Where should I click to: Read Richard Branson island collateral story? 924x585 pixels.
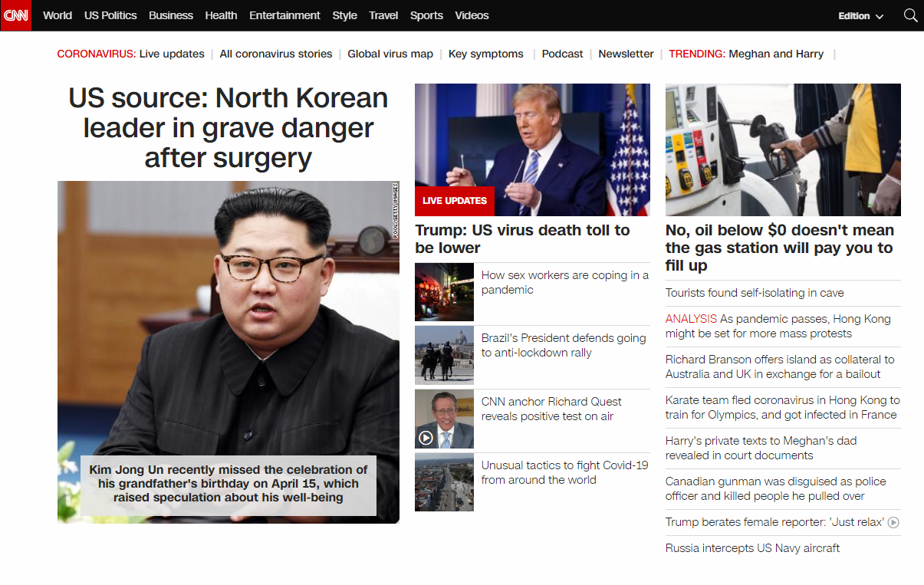(x=780, y=366)
